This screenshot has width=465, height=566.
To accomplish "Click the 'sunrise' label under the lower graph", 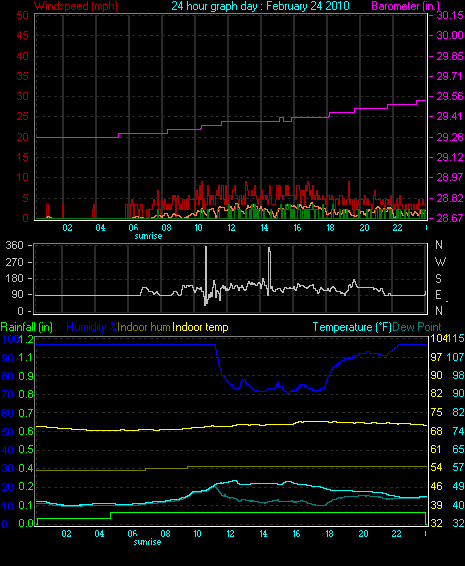I will 147,542.
